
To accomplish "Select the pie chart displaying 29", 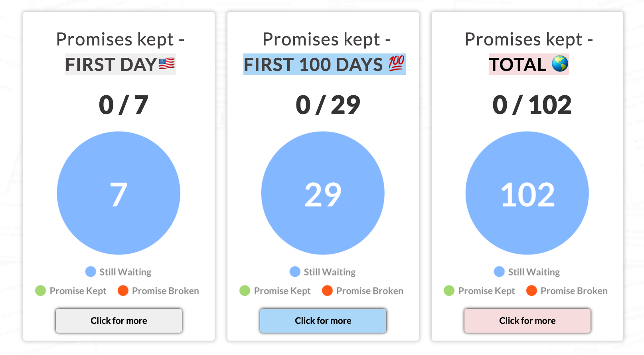I will click(x=323, y=192).
